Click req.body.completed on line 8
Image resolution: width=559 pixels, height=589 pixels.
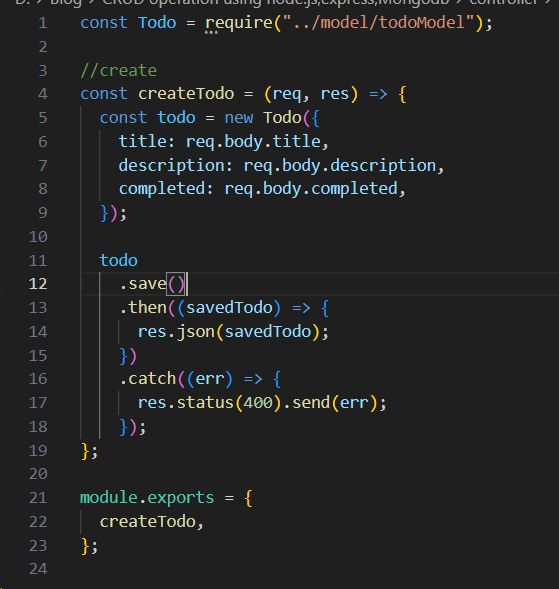(311, 189)
